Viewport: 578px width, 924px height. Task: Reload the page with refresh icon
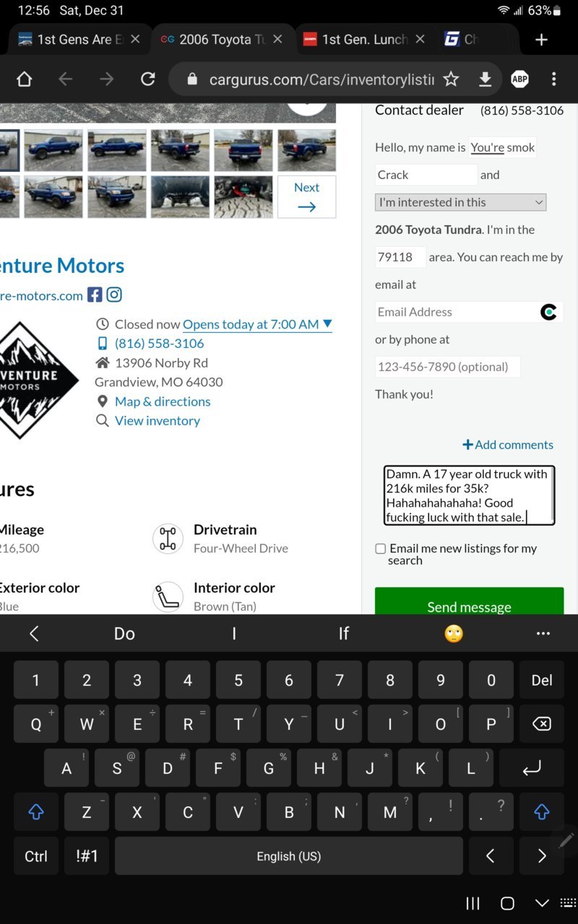[x=148, y=79]
